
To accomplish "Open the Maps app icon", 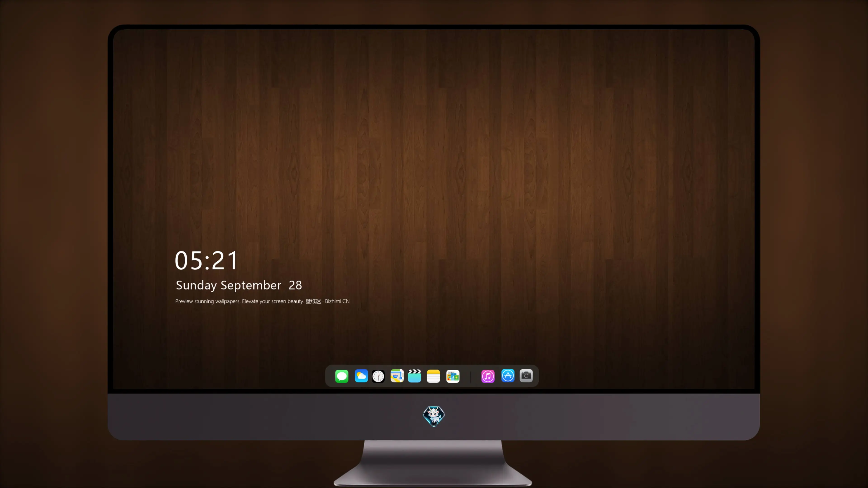I will pyautogui.click(x=397, y=376).
